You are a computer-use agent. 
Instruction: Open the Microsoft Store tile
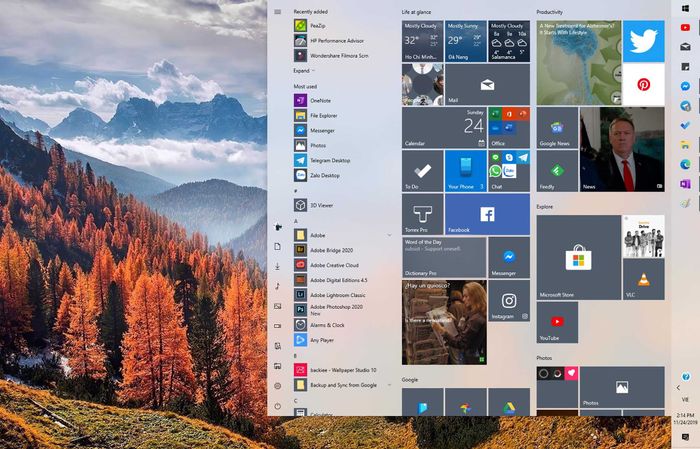click(x=579, y=258)
